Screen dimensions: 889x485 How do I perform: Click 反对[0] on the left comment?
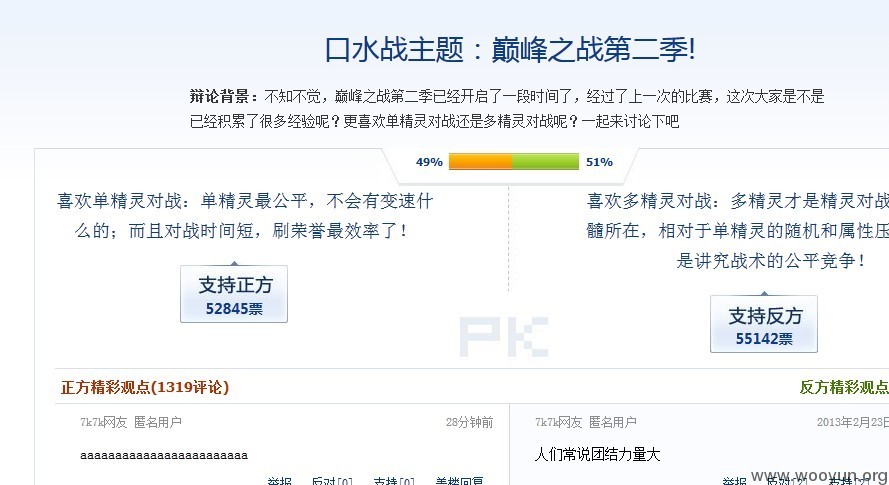332,481
